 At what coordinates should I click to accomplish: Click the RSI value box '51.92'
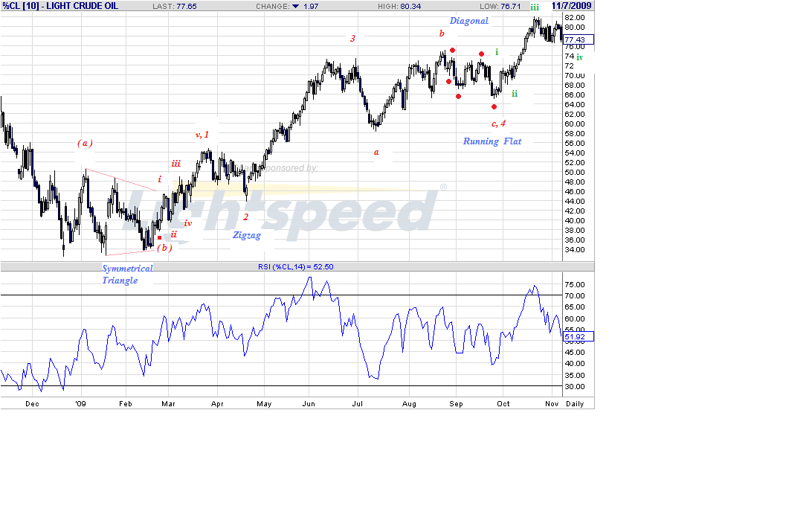pos(578,337)
